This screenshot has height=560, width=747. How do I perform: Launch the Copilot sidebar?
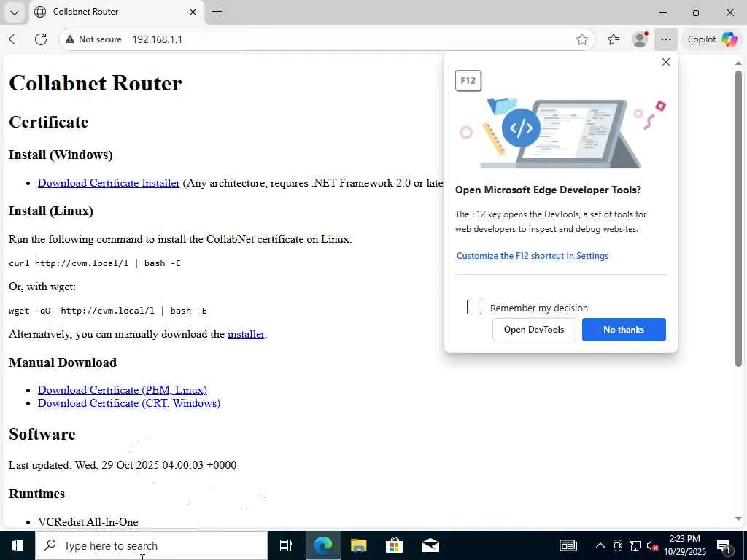(712, 39)
